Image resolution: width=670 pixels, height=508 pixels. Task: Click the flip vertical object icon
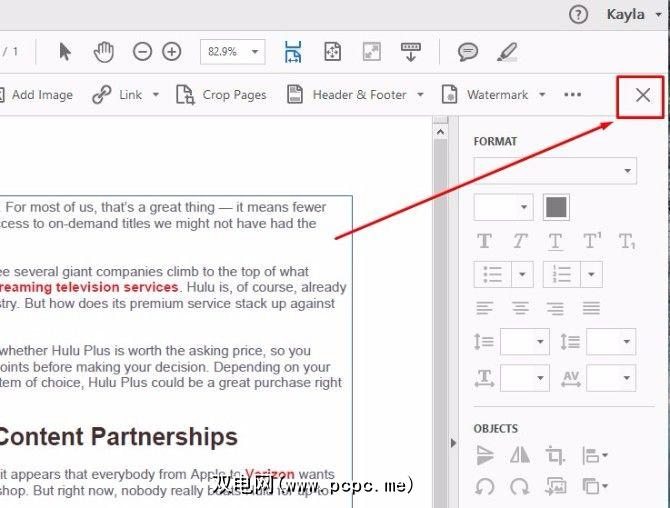(x=485, y=455)
